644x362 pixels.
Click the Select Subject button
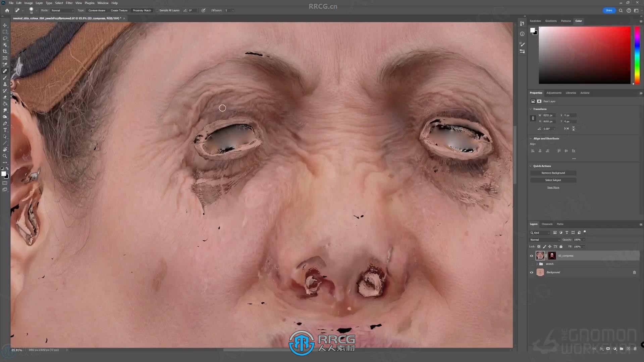553,180
